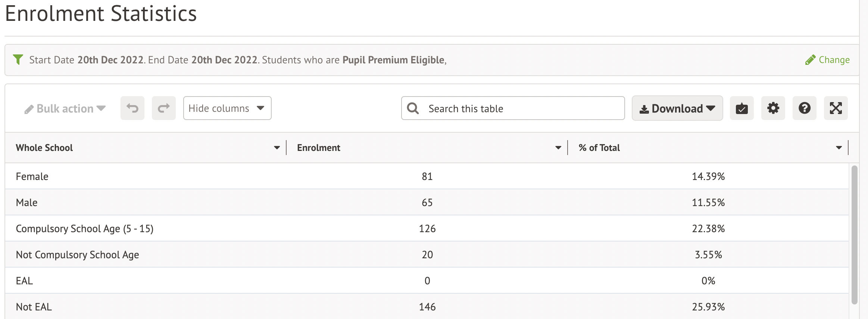Open the Download dropdown menu

click(x=677, y=108)
